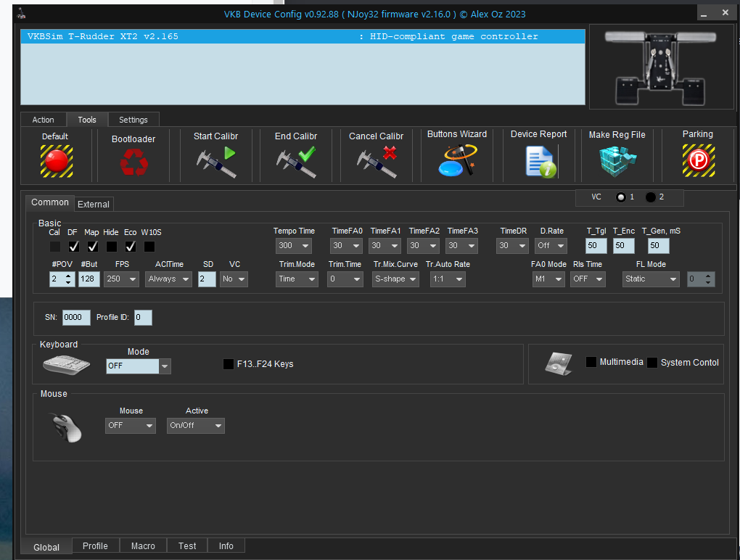The image size is (740, 560).
Task: Open the FPS dropdown showing 250
Action: pos(121,279)
